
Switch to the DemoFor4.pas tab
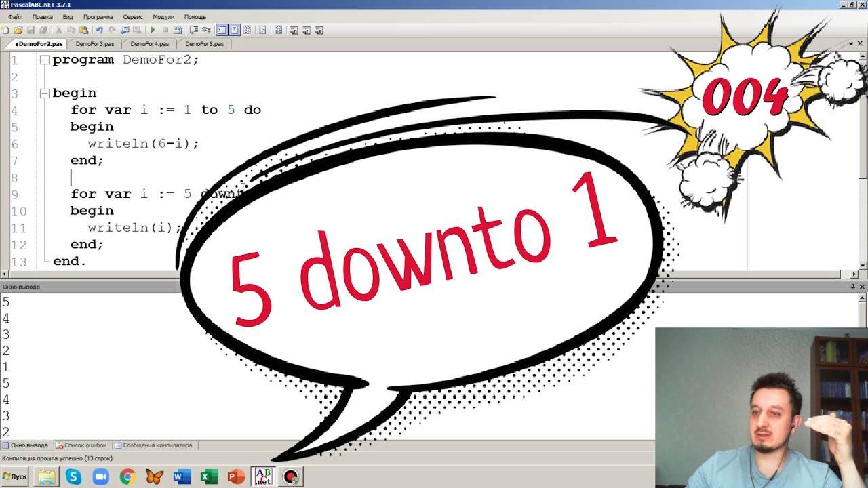coord(149,43)
